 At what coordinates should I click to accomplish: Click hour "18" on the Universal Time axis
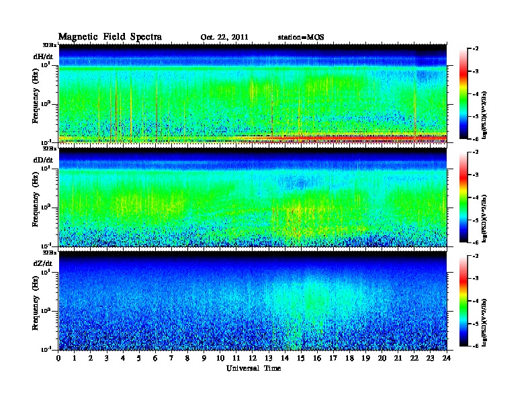tap(349, 358)
